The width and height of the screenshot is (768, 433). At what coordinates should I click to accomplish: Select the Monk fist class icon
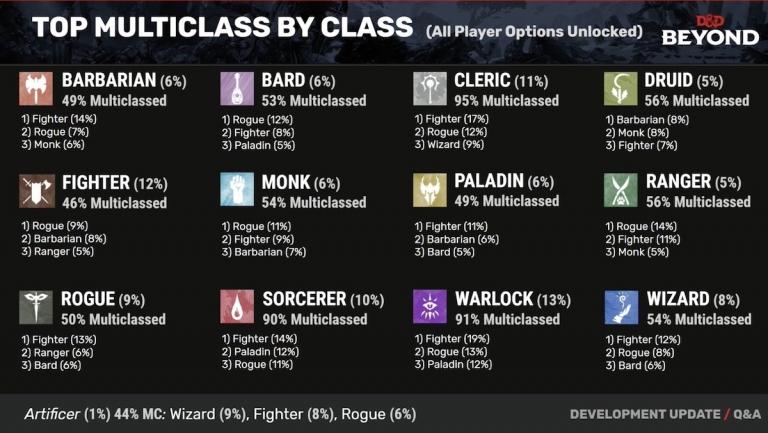pyautogui.click(x=236, y=190)
